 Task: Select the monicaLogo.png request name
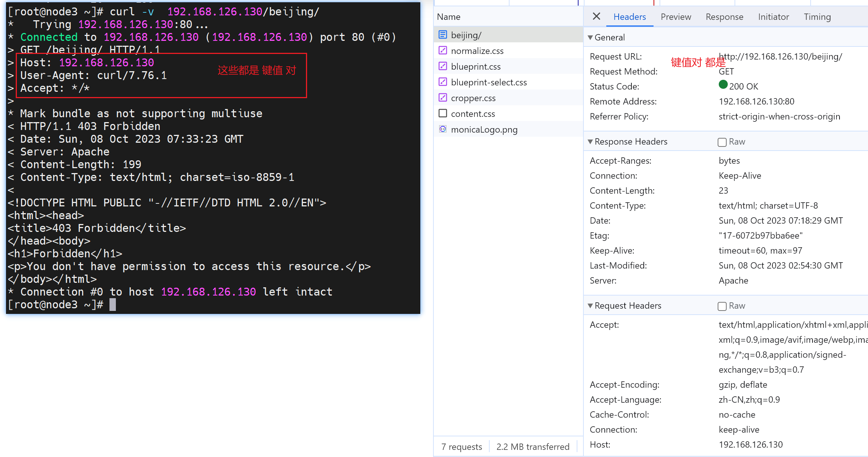point(484,130)
